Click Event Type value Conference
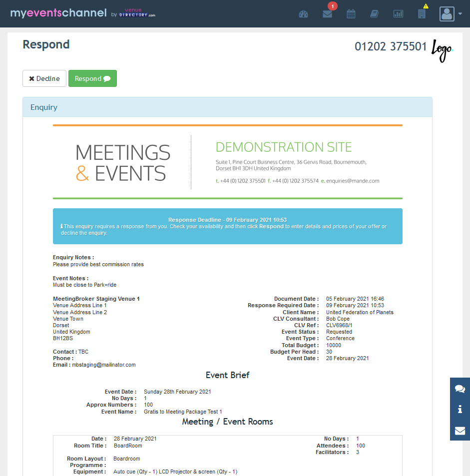Image resolution: width=470 pixels, height=476 pixels. (340, 339)
